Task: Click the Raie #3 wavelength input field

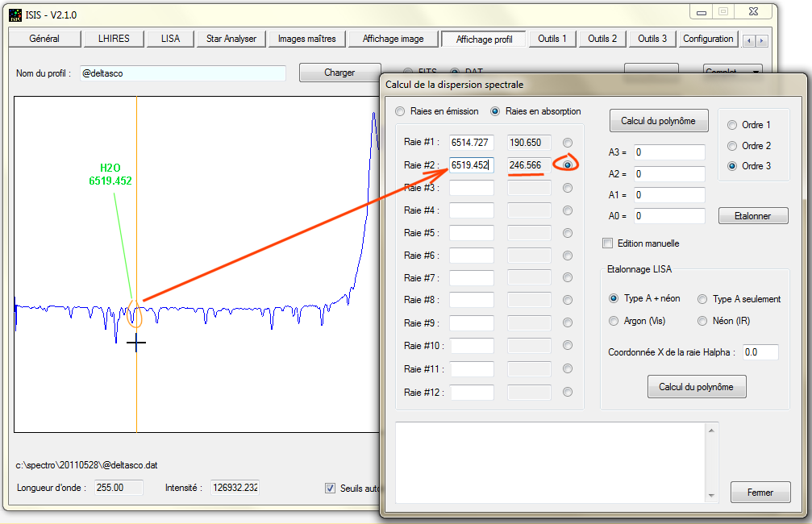Action: pos(471,188)
